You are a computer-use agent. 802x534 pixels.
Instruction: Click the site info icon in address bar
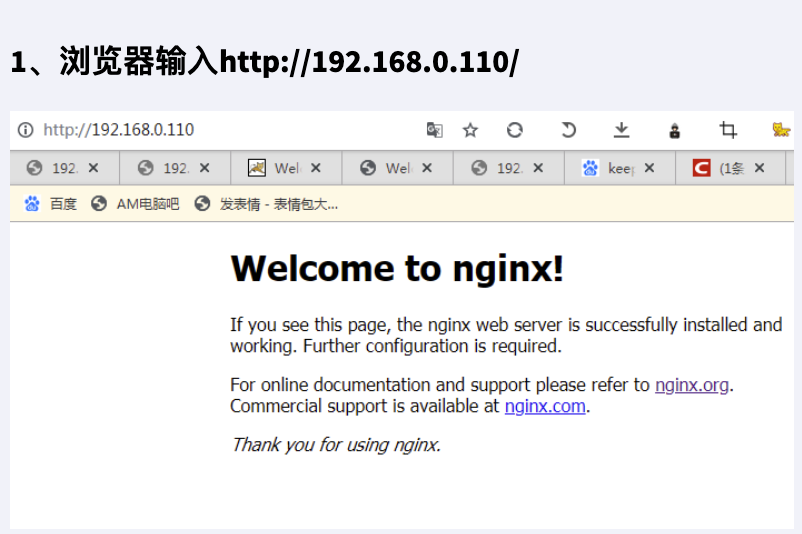click(x=25, y=130)
